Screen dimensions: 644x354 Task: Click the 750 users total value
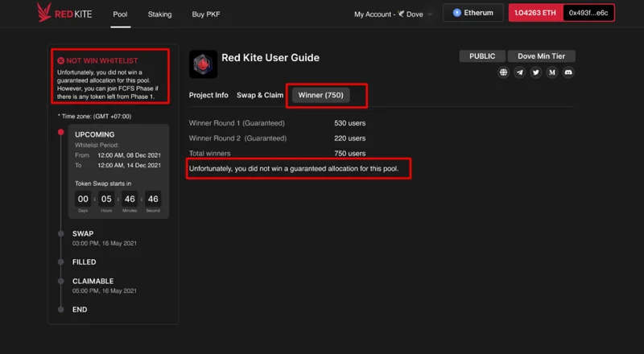coord(349,154)
